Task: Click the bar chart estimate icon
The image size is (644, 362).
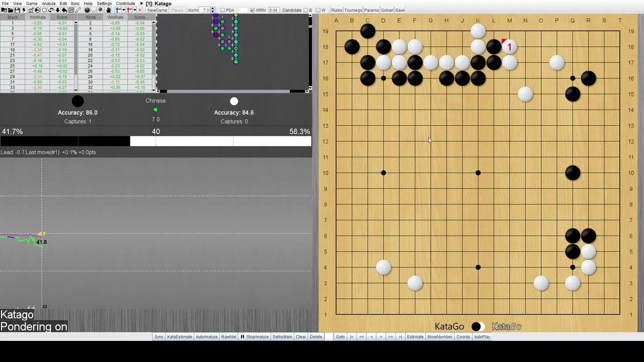Action: (31, 10)
